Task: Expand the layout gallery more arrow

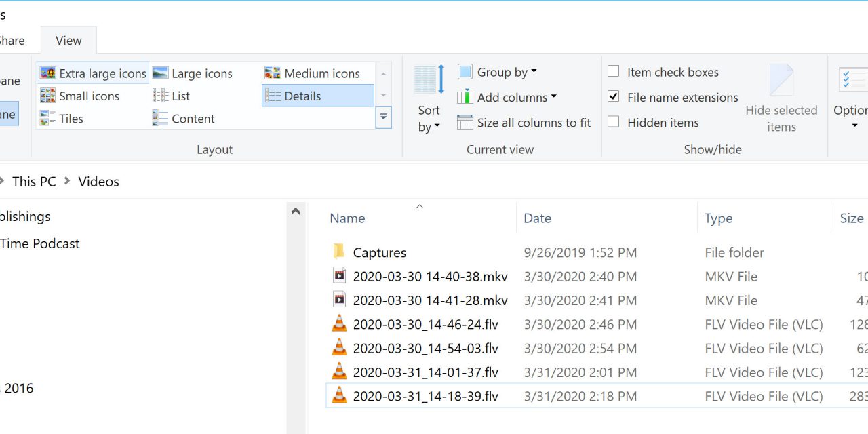Action: 384,117
